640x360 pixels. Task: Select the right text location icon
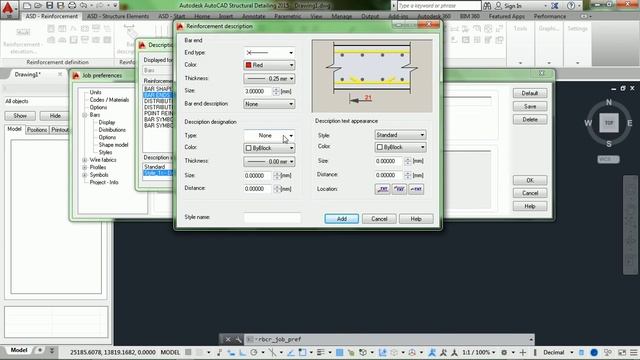coord(416,189)
